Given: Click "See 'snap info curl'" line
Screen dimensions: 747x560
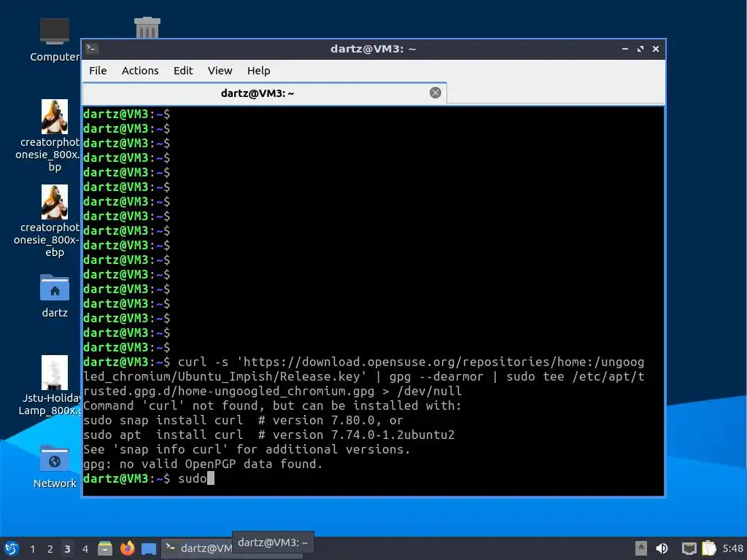Looking at the screenshot, I should (247, 449).
